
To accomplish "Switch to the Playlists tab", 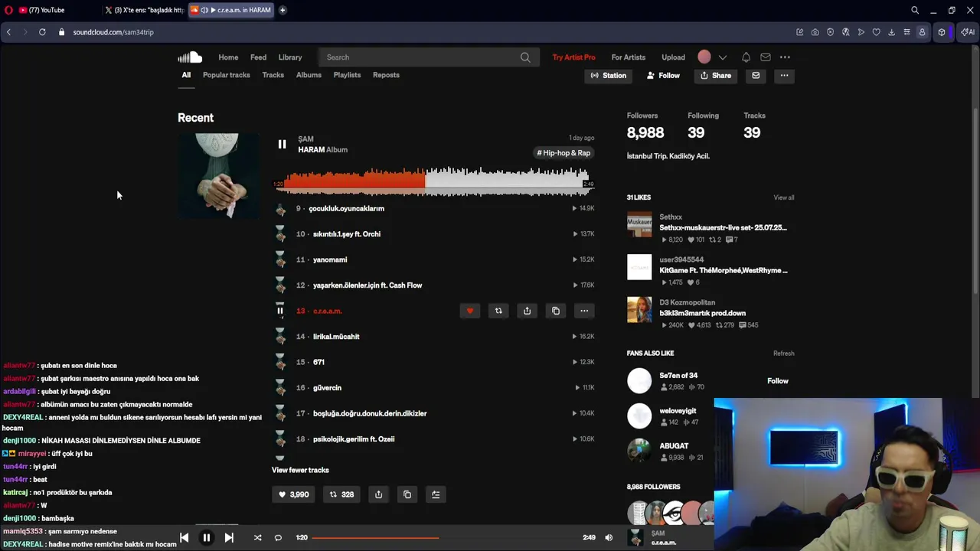I will [347, 75].
